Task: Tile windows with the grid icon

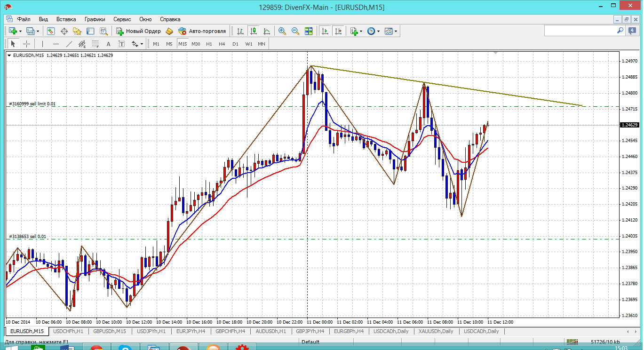Action: [309, 31]
